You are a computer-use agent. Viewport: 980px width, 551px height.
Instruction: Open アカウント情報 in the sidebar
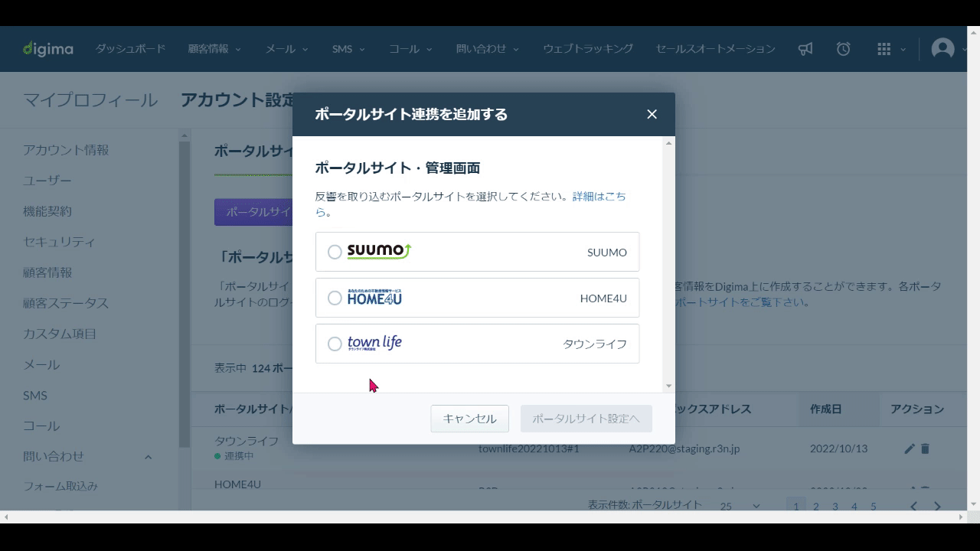click(x=66, y=150)
